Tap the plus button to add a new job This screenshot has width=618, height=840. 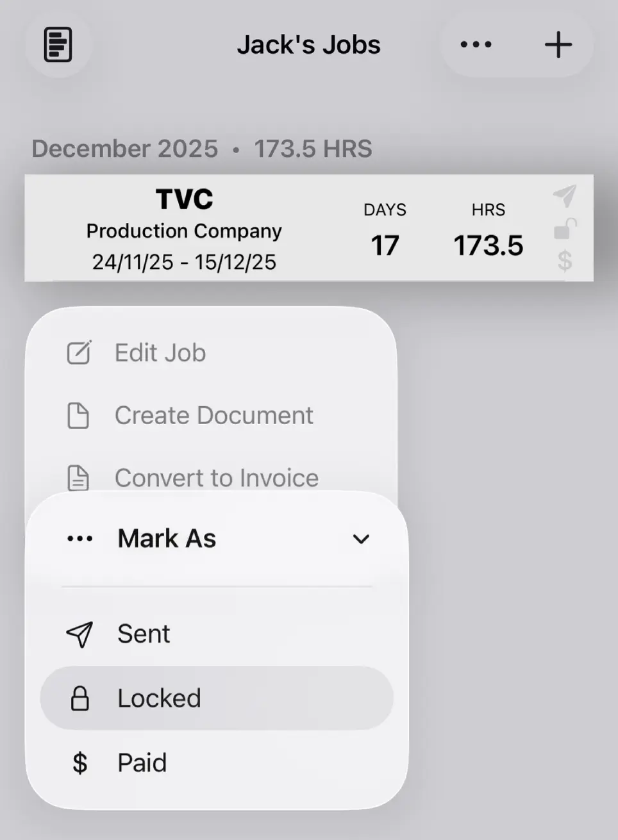[x=558, y=45]
